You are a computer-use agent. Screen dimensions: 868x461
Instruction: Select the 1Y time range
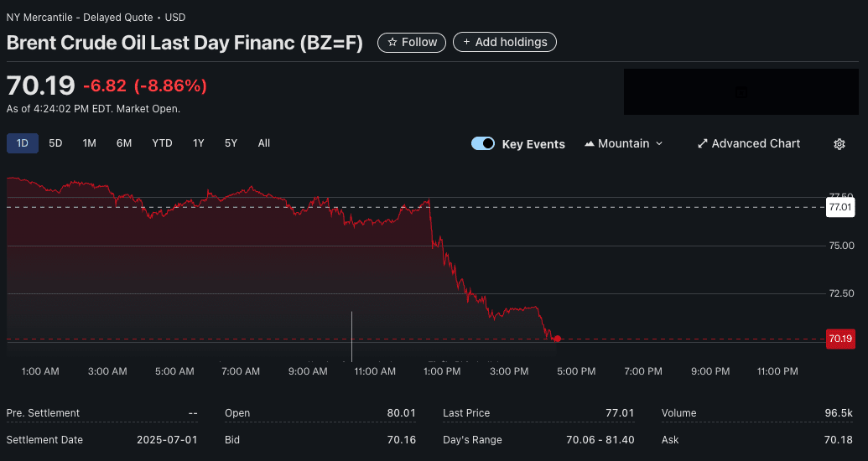point(199,143)
